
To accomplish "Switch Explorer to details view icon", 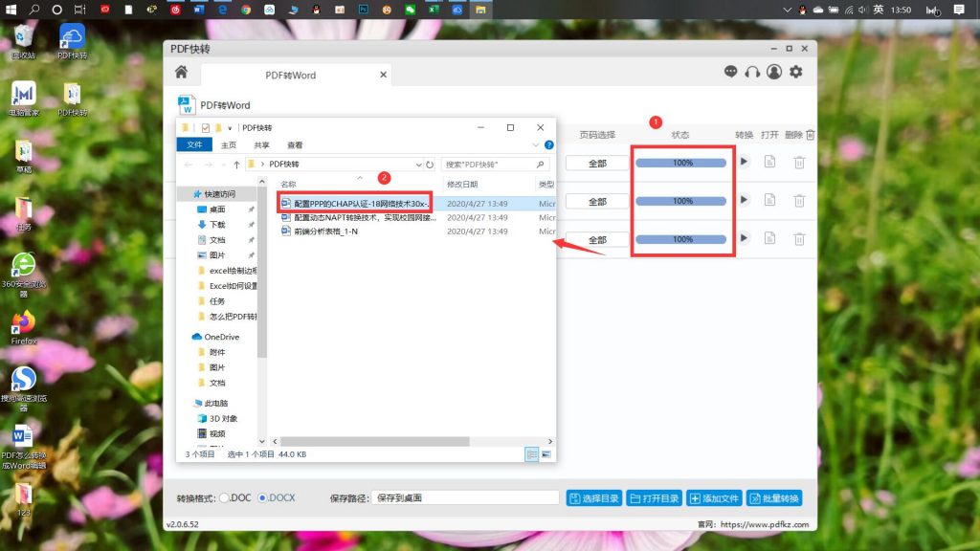I will (x=531, y=454).
